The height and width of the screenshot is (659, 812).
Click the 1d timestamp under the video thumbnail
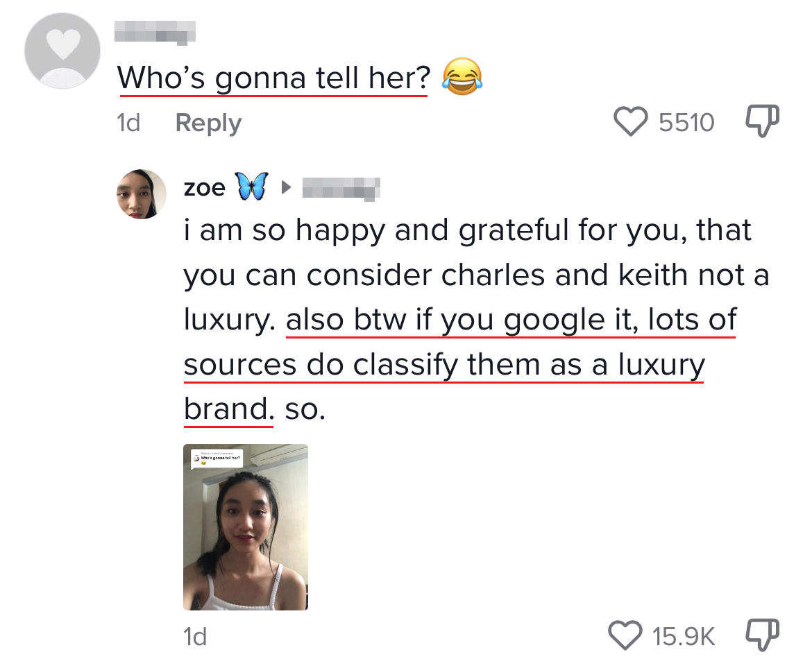point(196,635)
